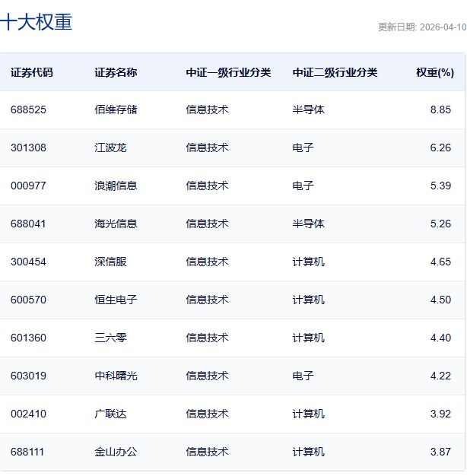Click 半导体 in the 佰维存储 row
Image resolution: width=467 pixels, height=476 pixels.
(308, 109)
